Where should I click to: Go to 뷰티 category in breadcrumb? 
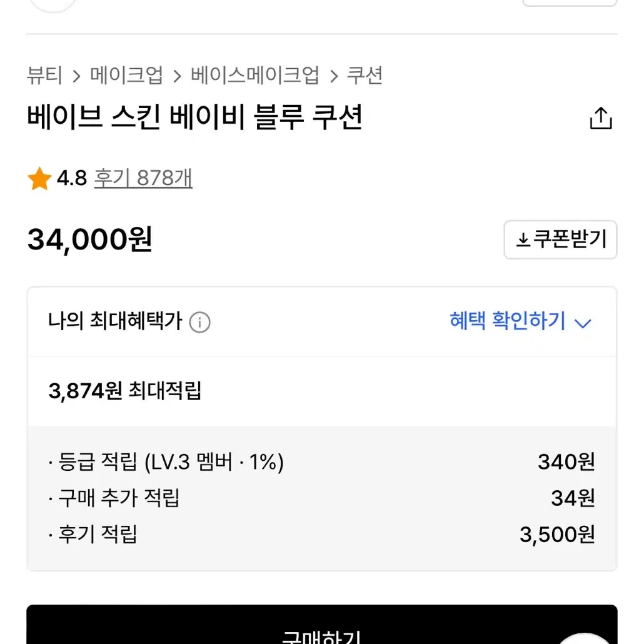(45, 76)
